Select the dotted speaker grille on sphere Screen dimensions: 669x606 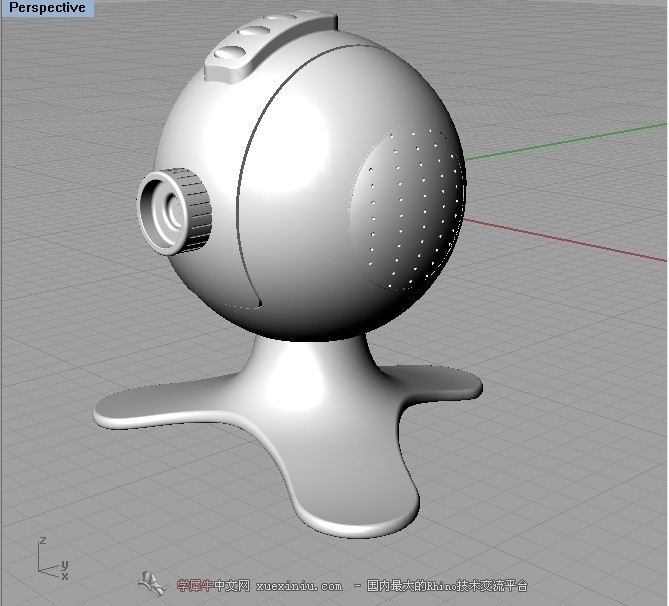pyautogui.click(x=407, y=207)
